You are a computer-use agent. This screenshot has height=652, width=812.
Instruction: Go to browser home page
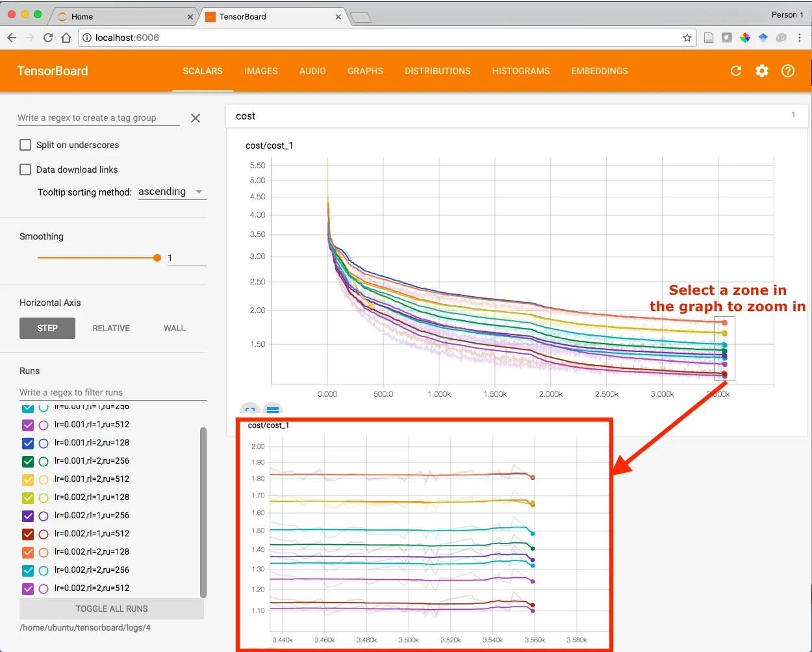[x=66, y=38]
